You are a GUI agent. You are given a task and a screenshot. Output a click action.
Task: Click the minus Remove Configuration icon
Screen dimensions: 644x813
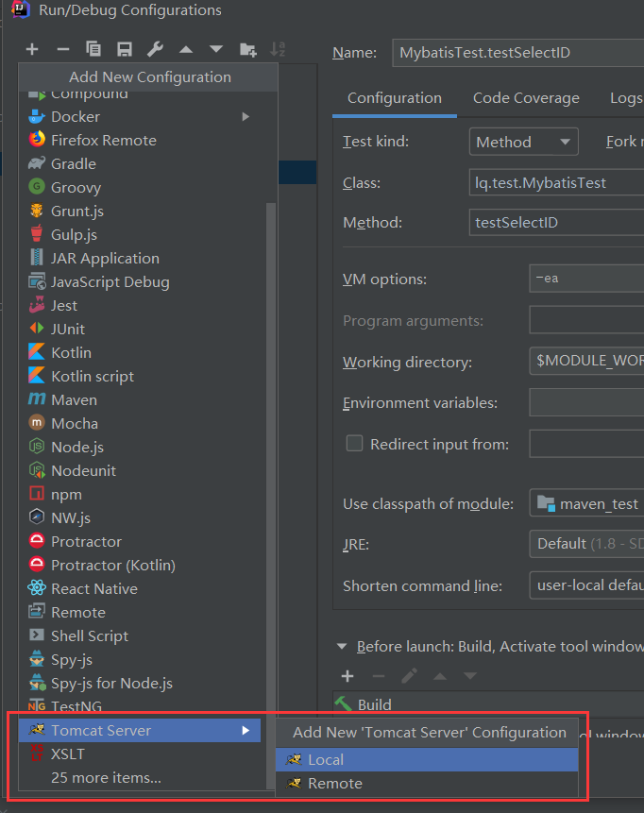point(62,49)
